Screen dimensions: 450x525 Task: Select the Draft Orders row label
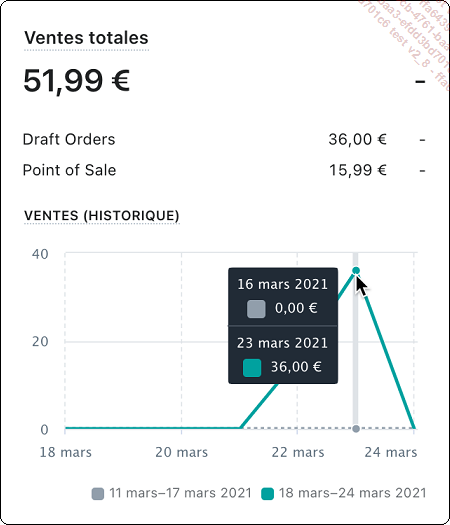[69, 139]
